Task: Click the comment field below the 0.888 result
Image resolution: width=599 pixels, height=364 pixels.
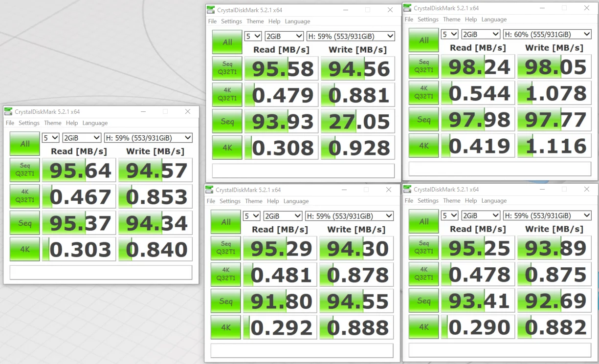Action: coord(302,350)
